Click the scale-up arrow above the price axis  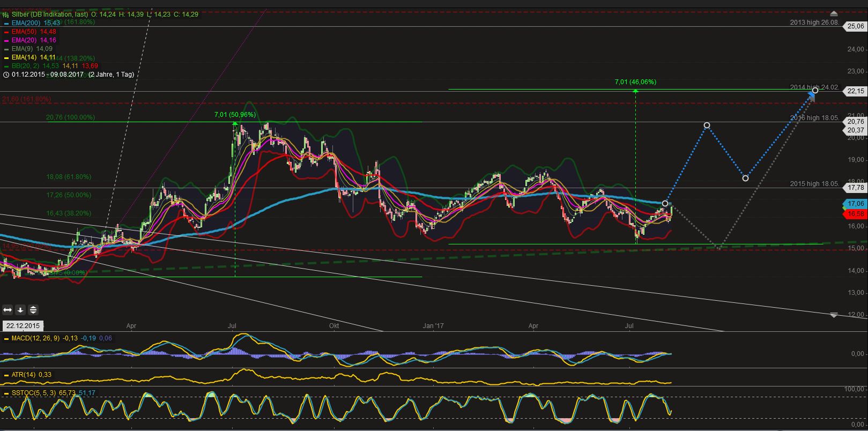[x=833, y=12]
